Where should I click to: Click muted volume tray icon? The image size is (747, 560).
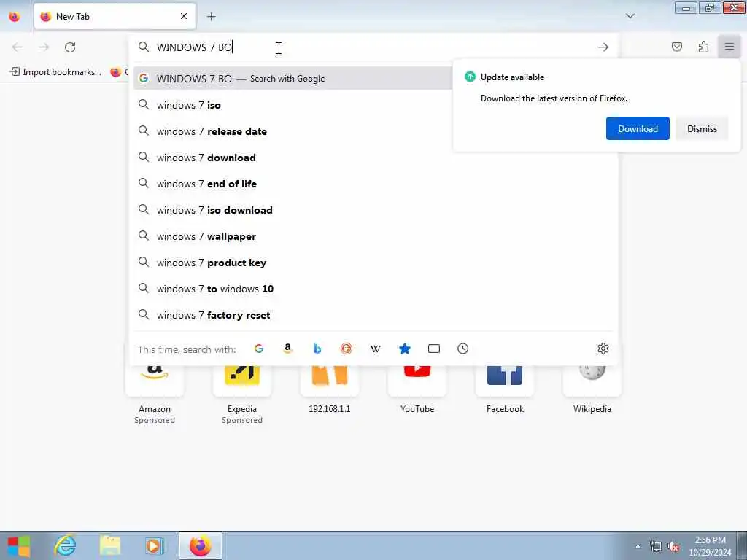click(x=673, y=547)
